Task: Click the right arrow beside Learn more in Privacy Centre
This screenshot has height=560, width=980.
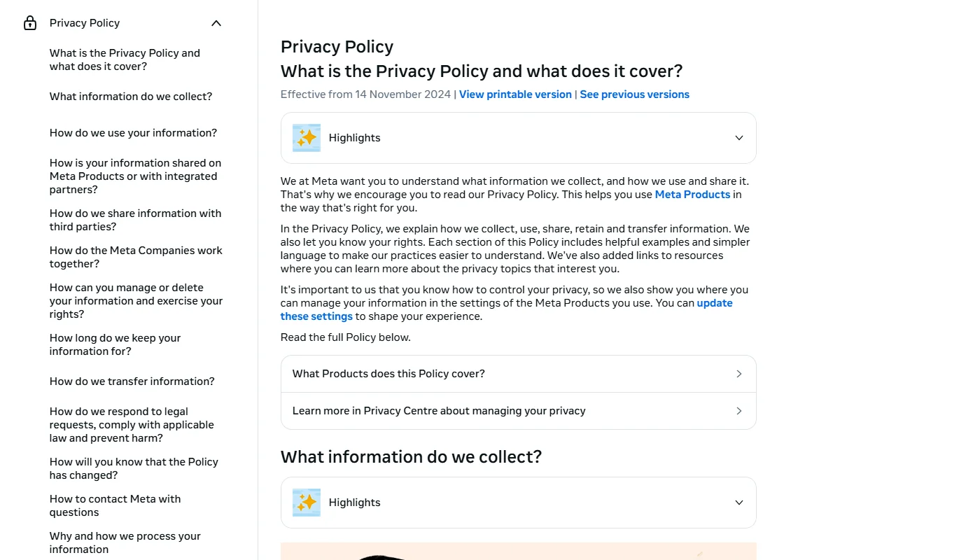Action: tap(738, 411)
